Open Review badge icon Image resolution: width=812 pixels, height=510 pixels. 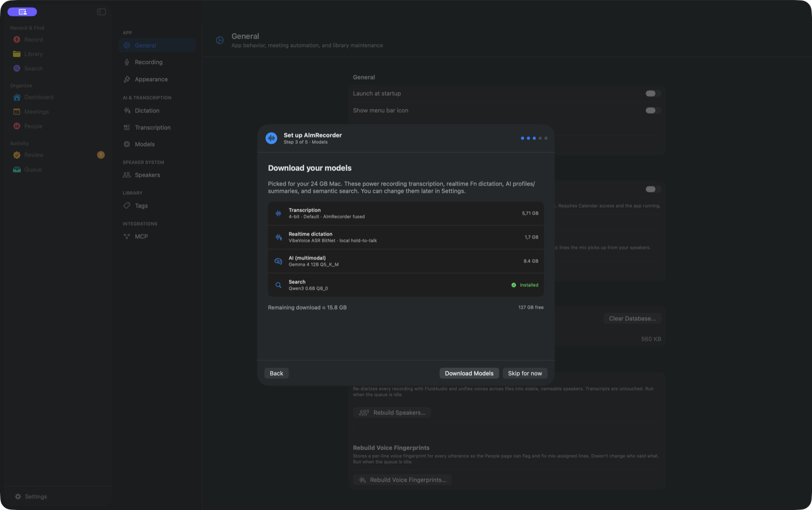17,155
